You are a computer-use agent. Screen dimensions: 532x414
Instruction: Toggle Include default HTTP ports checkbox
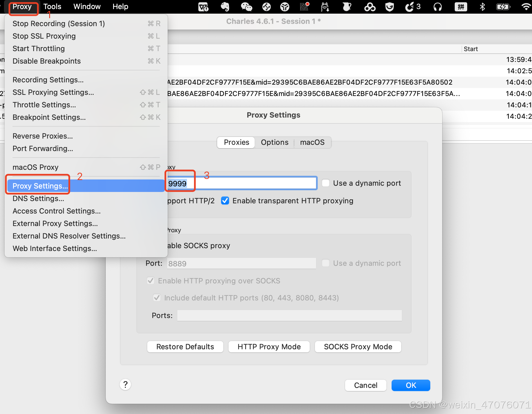click(157, 298)
